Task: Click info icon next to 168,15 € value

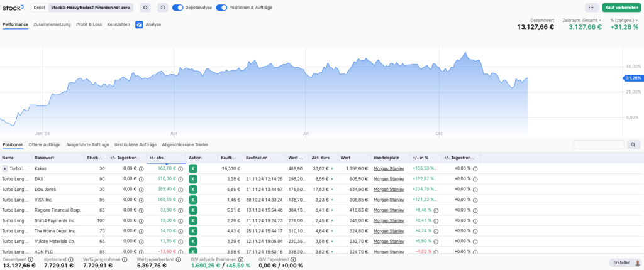Action: (180, 200)
